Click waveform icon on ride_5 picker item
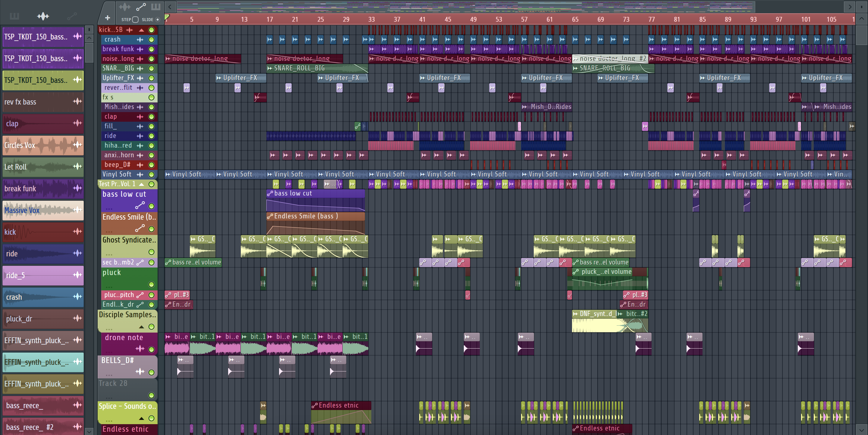This screenshot has width=868, height=435. pos(77,275)
